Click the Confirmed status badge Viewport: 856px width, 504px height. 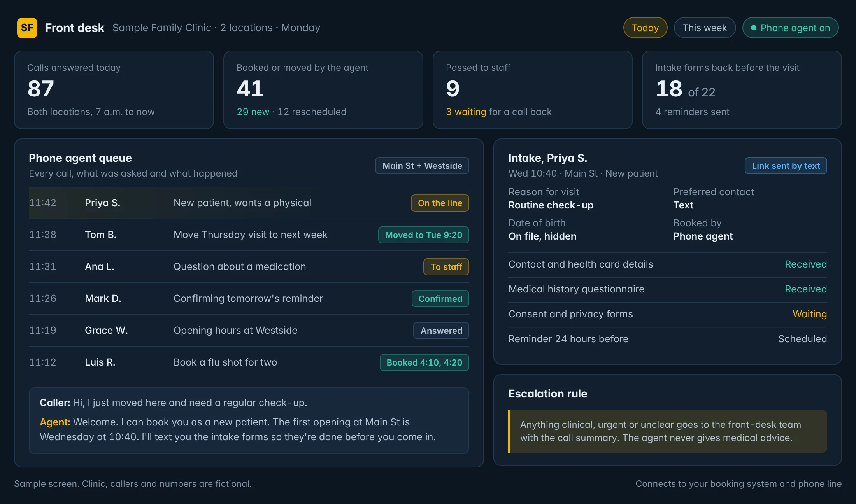440,299
